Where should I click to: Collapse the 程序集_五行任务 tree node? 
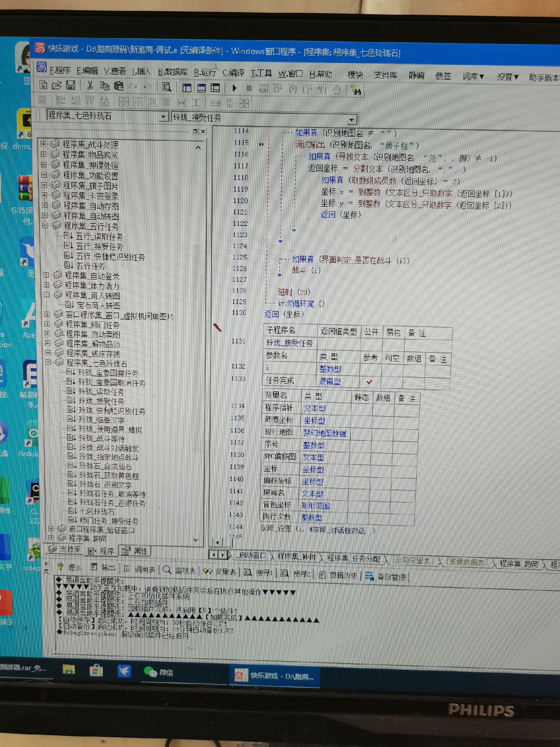[45, 225]
